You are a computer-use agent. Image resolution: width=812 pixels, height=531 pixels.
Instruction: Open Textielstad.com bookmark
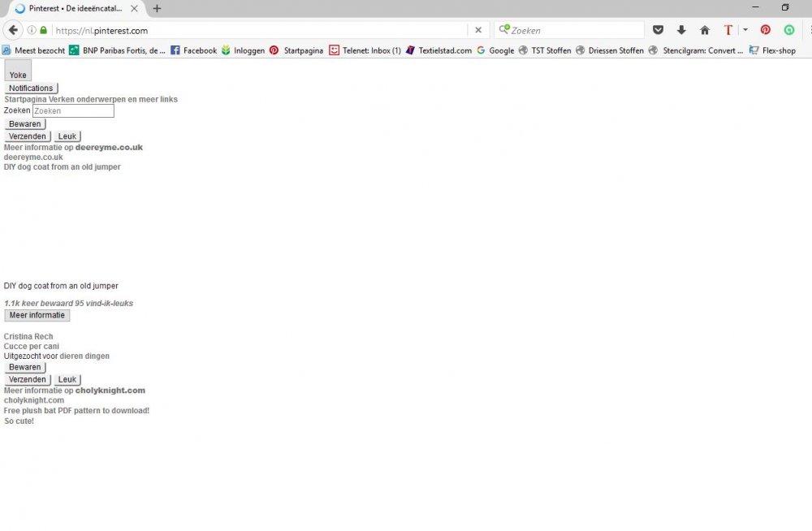pos(438,50)
